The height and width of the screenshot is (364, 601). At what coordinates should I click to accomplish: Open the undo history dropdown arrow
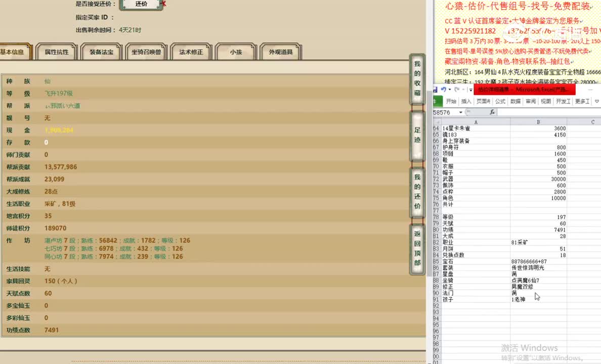(449, 90)
